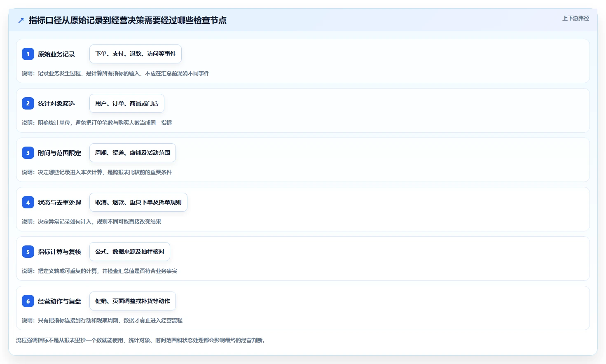Select the 状态与去重处理 step title
Screen dimensions: 606x364
tap(60, 202)
